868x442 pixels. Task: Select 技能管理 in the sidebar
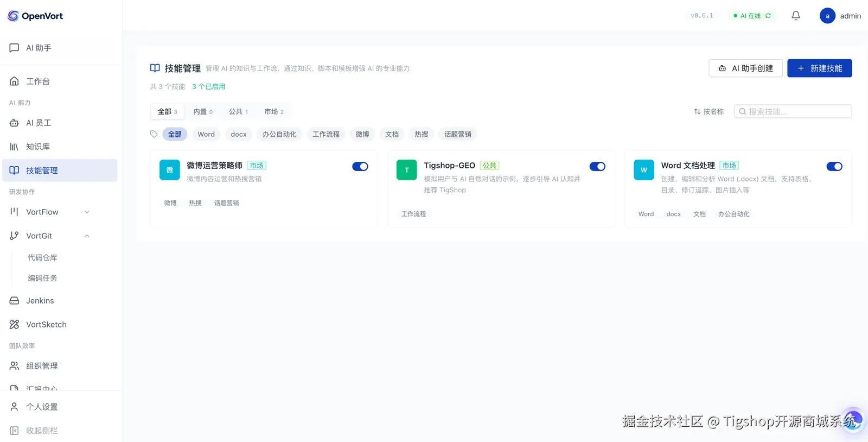[x=60, y=171]
